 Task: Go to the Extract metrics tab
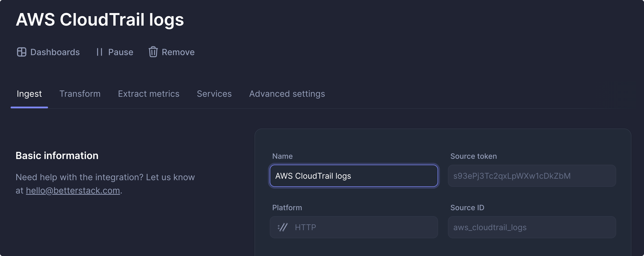pyautogui.click(x=149, y=94)
